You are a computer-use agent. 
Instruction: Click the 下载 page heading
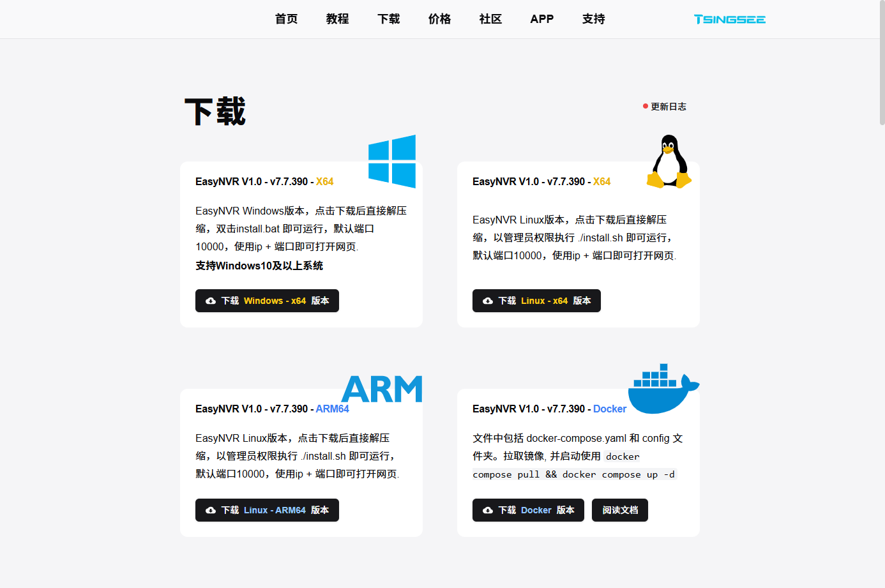point(215,112)
